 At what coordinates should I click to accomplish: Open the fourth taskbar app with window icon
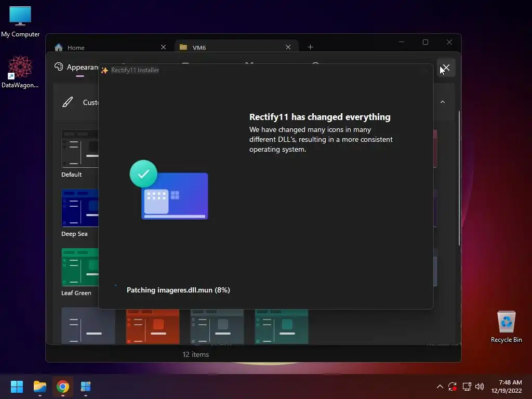86,387
